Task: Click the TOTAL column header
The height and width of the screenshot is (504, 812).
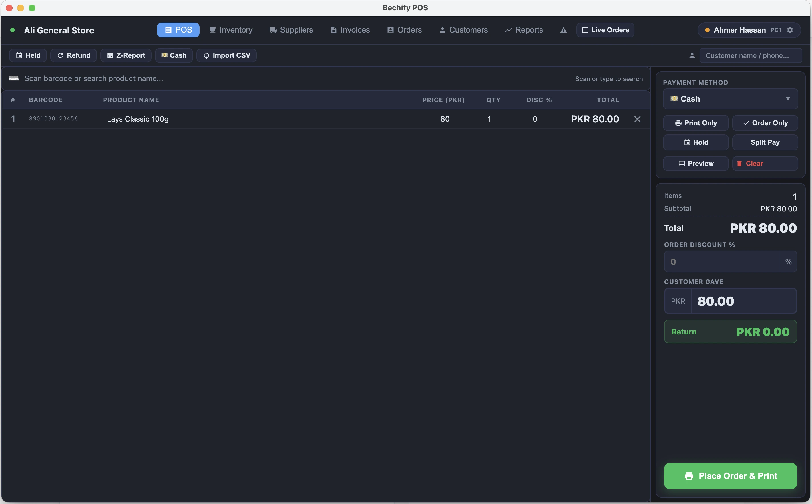Action: coord(608,100)
